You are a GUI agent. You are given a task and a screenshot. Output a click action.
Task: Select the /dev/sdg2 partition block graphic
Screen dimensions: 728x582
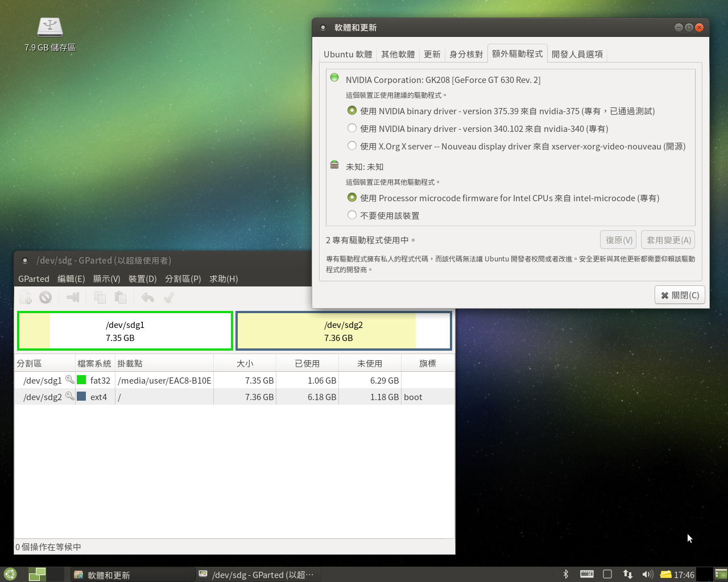click(x=344, y=331)
